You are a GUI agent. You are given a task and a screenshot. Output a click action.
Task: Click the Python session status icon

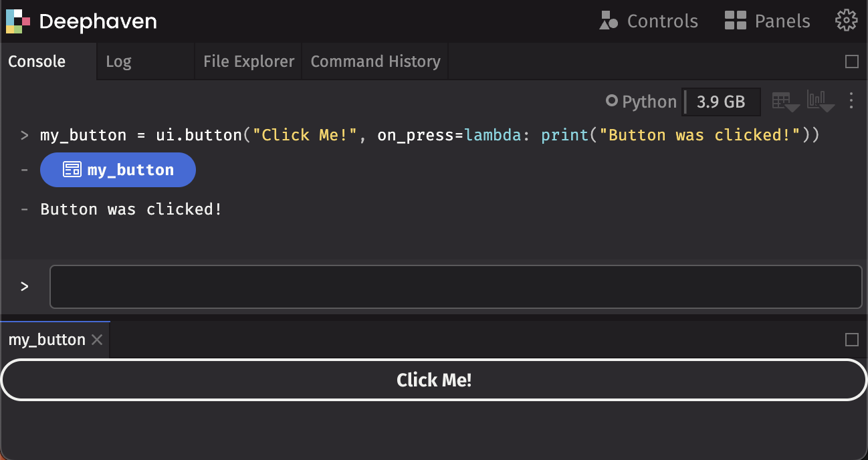coord(612,101)
